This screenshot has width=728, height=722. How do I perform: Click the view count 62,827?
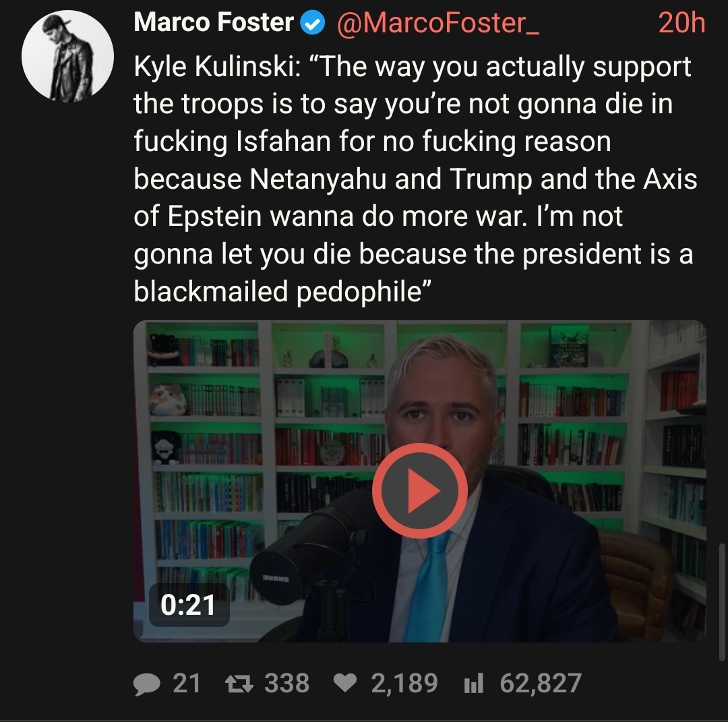540,684
